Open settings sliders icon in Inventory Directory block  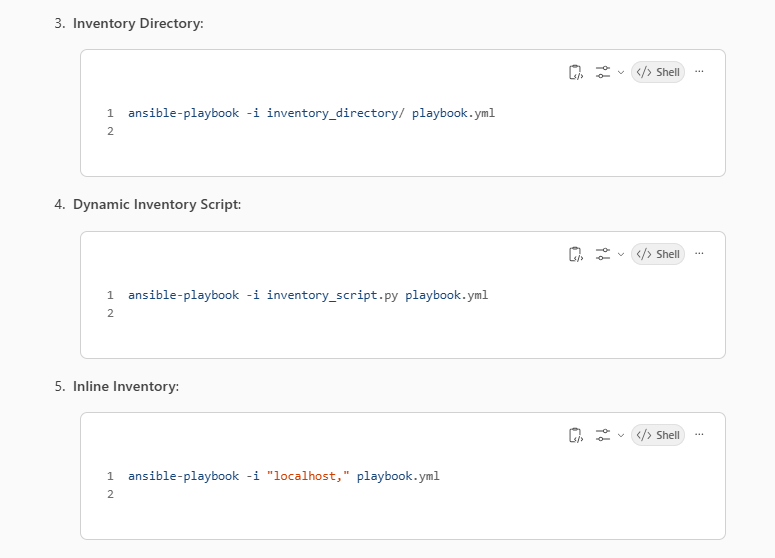coord(603,72)
